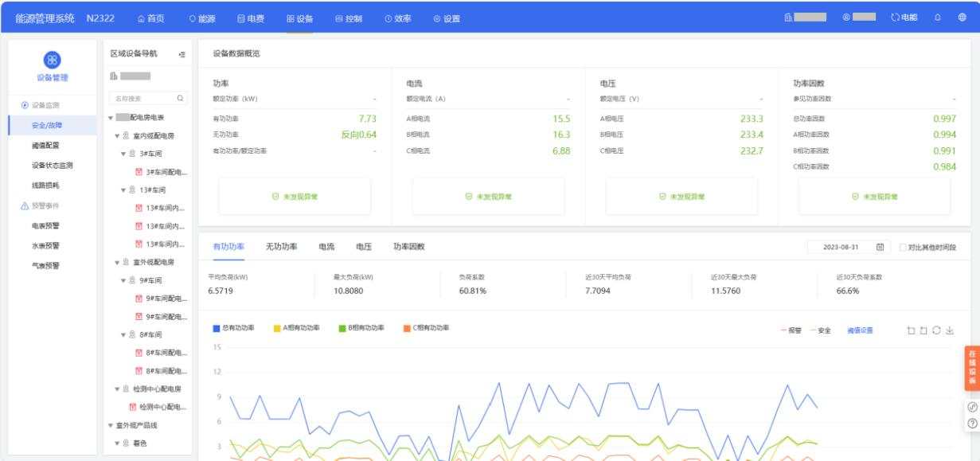Toggle the C相有功功率 legend series

425,328
